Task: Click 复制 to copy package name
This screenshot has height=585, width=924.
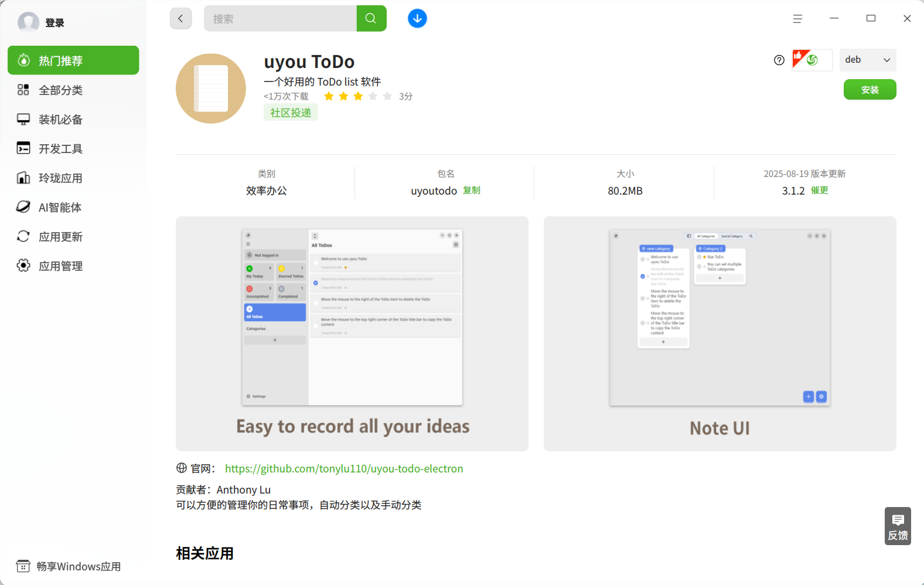Action: click(472, 190)
